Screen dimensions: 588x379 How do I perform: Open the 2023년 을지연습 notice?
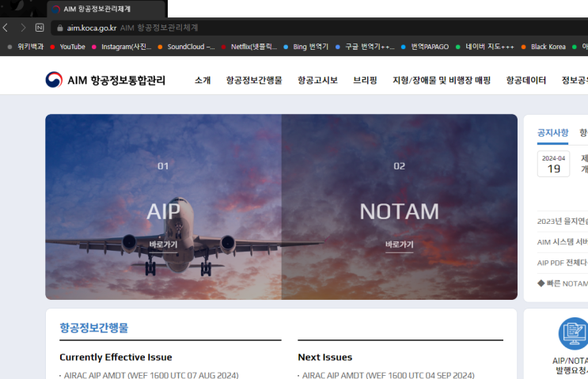(563, 222)
